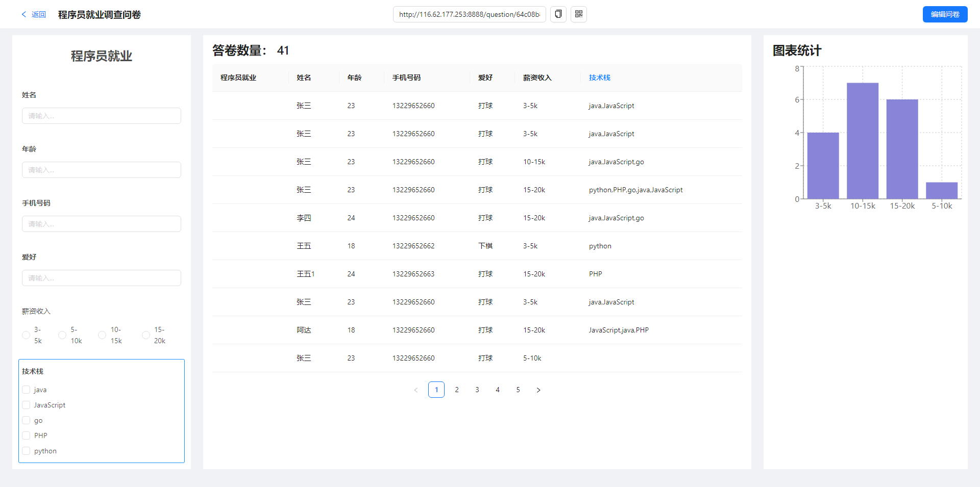Copy the survey link with the copy icon
980x487 pixels.
click(x=558, y=14)
